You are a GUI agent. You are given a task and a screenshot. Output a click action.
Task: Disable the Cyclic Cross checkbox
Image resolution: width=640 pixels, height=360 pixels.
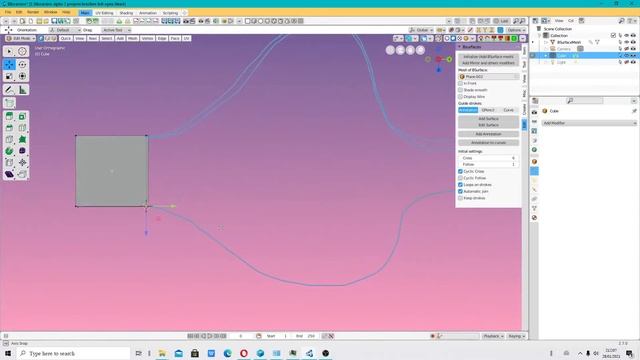tap(460, 171)
